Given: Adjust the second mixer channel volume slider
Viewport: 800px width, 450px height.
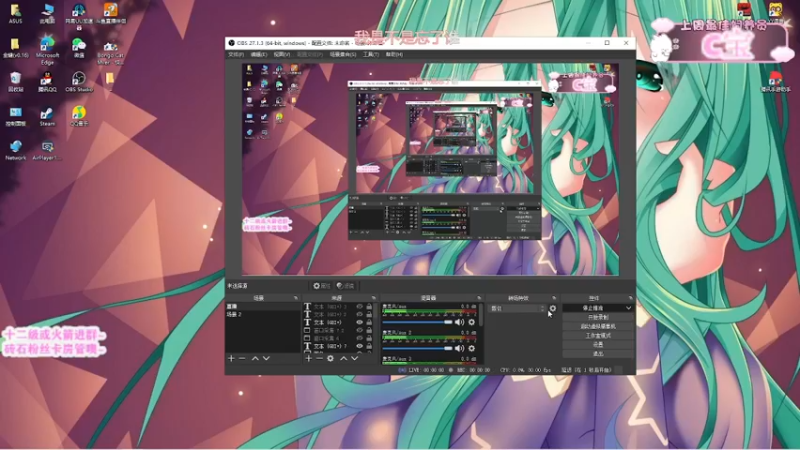Looking at the screenshot, I should [417, 348].
